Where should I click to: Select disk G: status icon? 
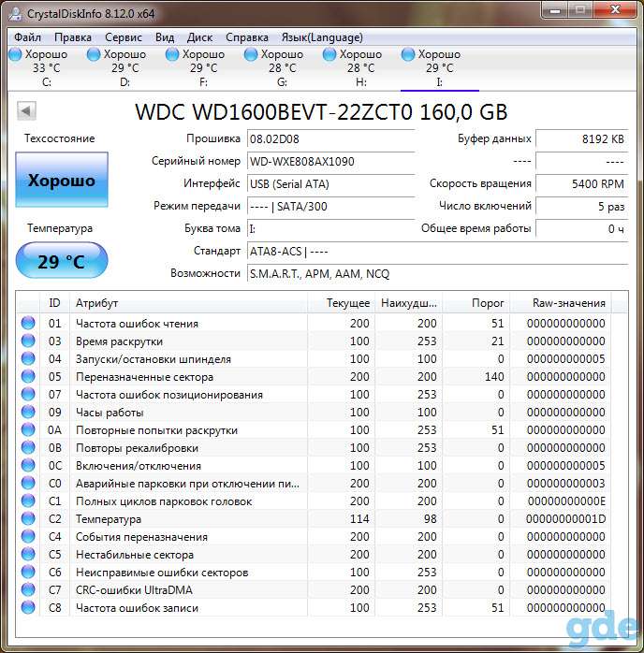click(251, 54)
